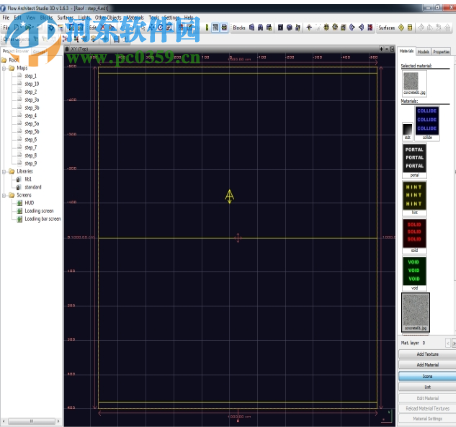The width and height of the screenshot is (456, 427).
Task: Click the third block icon after Blocks label
Action: tap(269, 27)
